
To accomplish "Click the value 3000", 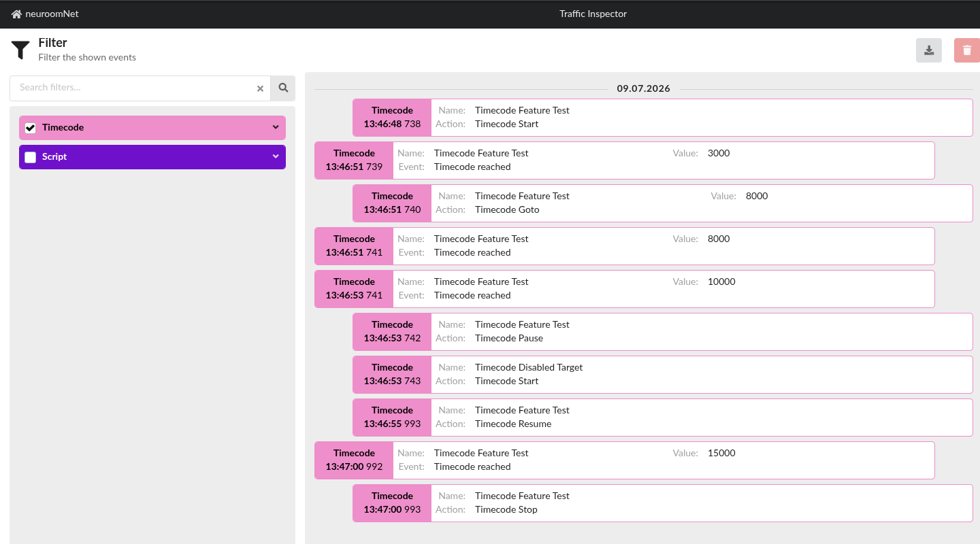I will 719,154.
